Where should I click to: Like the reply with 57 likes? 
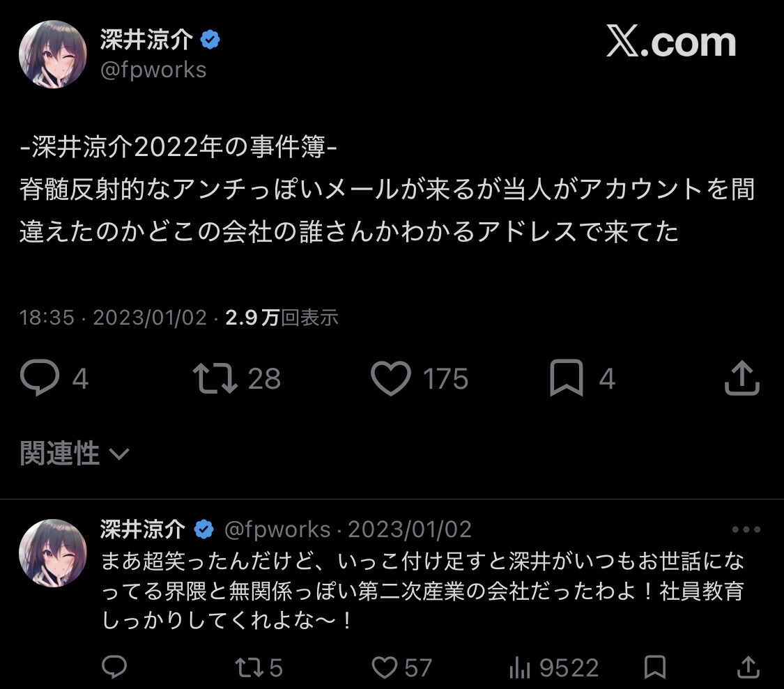coord(385,667)
